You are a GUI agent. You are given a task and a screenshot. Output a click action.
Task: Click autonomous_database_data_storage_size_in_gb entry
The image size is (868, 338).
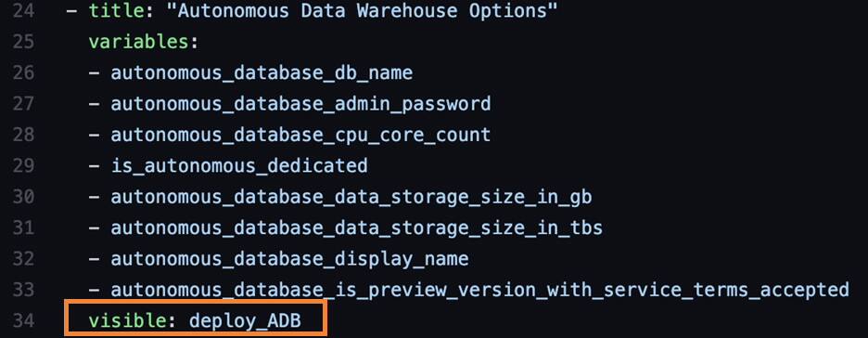pyautogui.click(x=351, y=197)
